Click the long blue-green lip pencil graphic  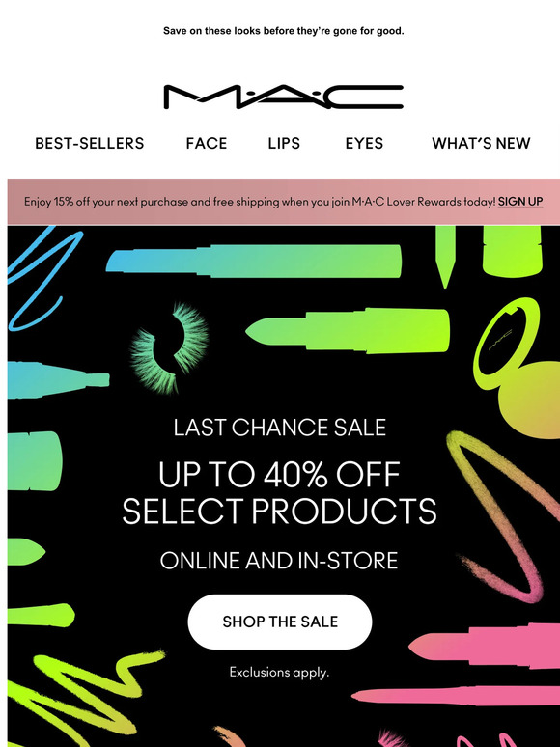pyautogui.click(x=254, y=262)
